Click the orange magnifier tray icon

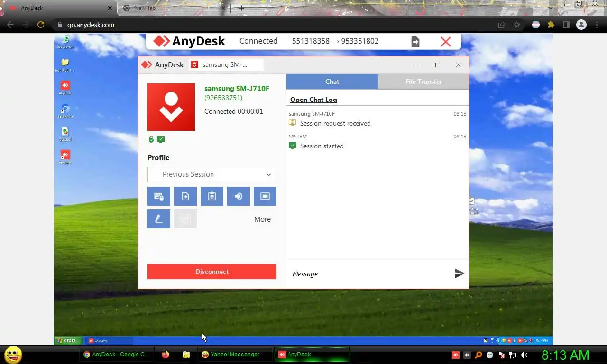point(478,355)
